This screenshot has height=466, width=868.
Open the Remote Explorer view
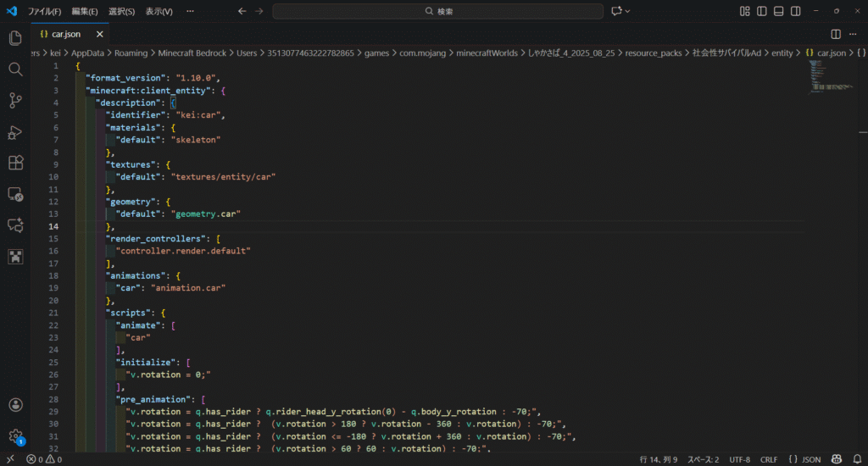tap(15, 194)
